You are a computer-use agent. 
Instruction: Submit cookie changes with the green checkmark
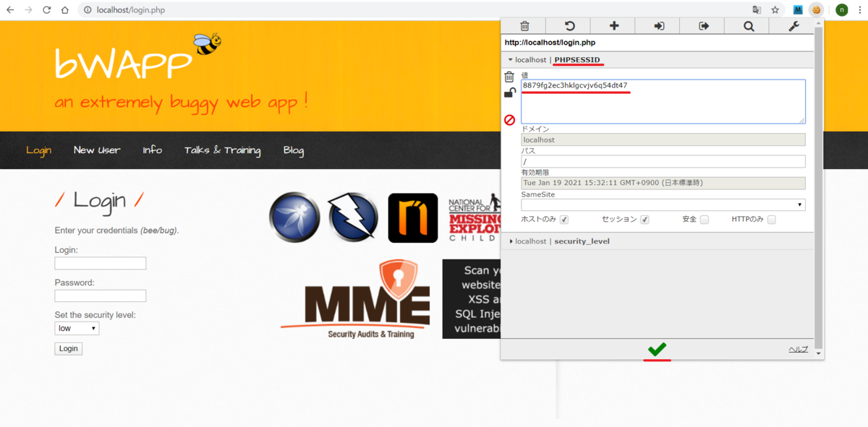[x=657, y=350]
